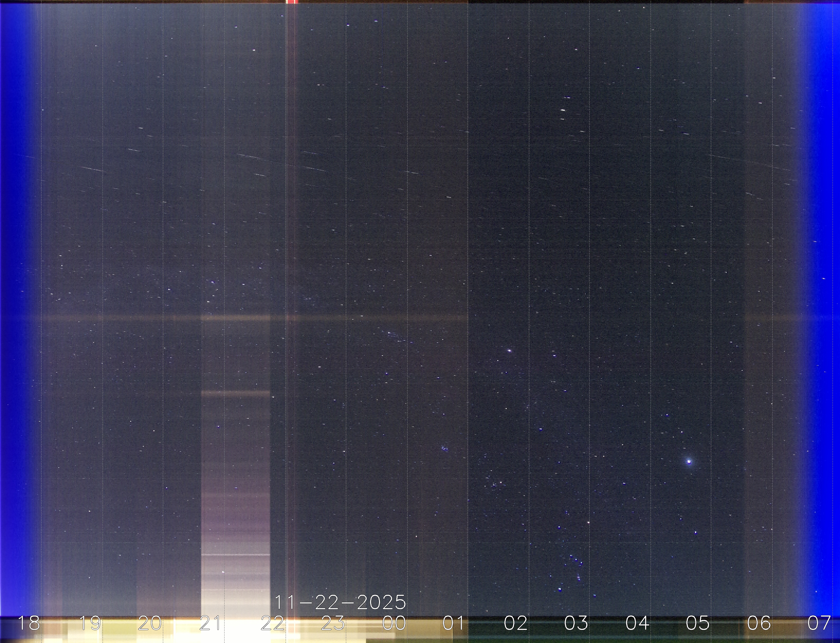Select the 02 hour marker
Image resolution: width=840 pixels, height=643 pixels.
click(515, 623)
